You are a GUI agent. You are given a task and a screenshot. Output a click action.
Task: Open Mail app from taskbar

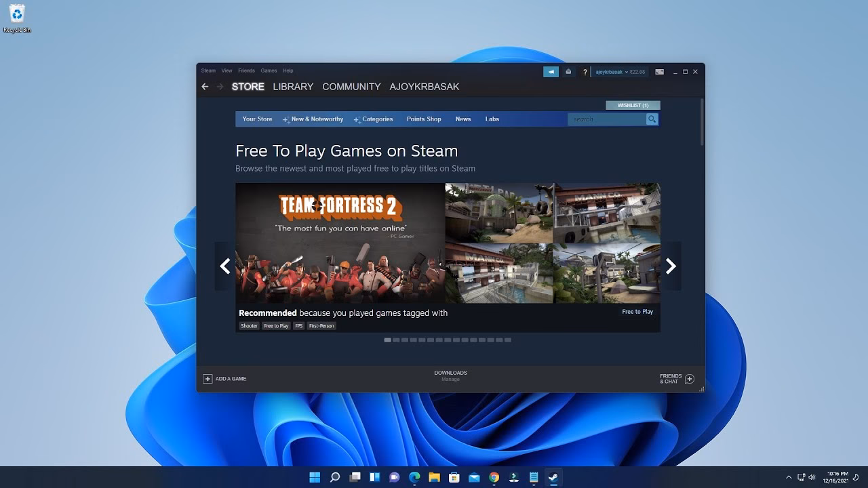474,477
